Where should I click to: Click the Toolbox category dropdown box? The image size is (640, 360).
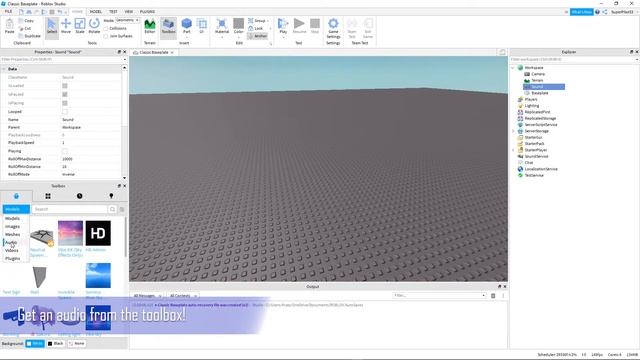point(16,209)
